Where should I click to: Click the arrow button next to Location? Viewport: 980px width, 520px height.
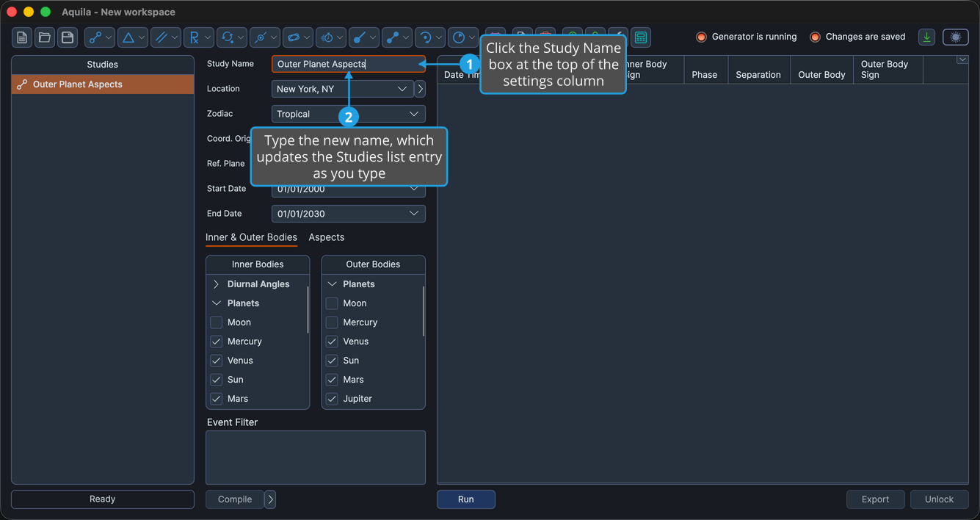[420, 89]
